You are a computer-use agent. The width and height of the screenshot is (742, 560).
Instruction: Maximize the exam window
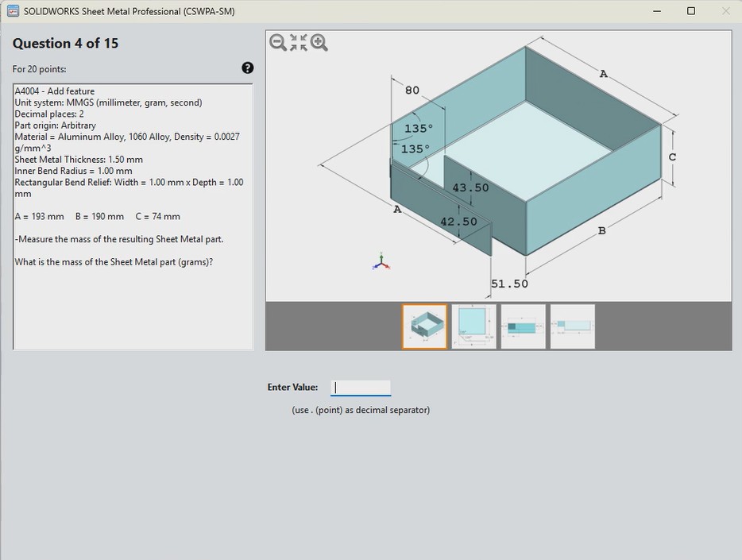691,11
